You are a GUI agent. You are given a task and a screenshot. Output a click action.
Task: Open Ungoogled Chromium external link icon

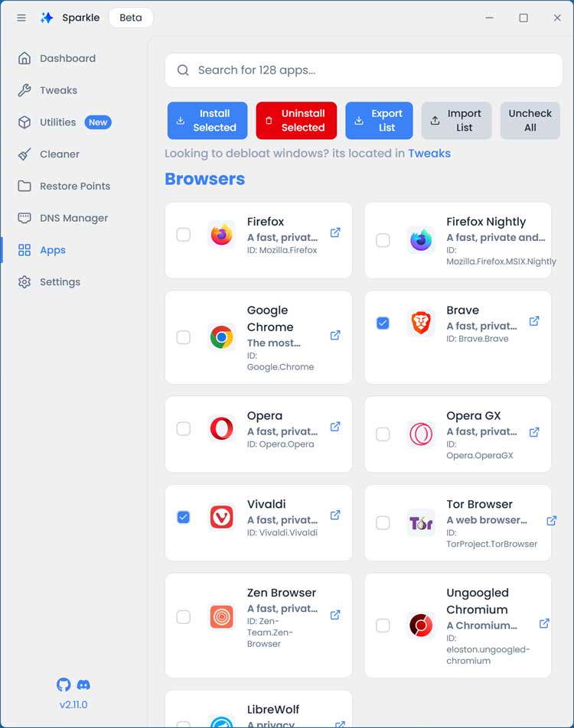point(544,623)
